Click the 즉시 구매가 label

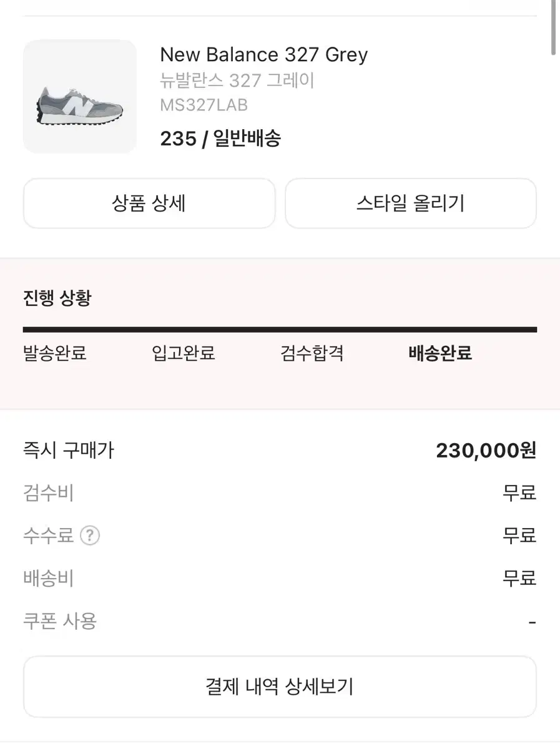click(69, 451)
